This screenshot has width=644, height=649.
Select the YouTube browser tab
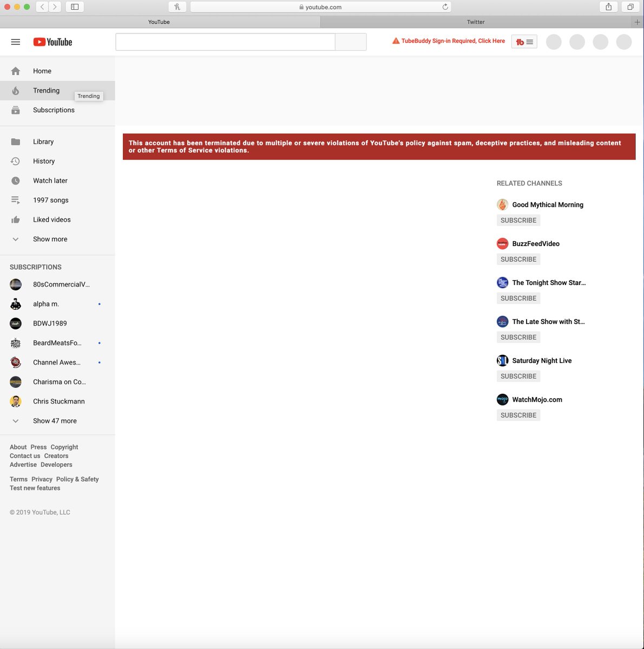point(160,22)
